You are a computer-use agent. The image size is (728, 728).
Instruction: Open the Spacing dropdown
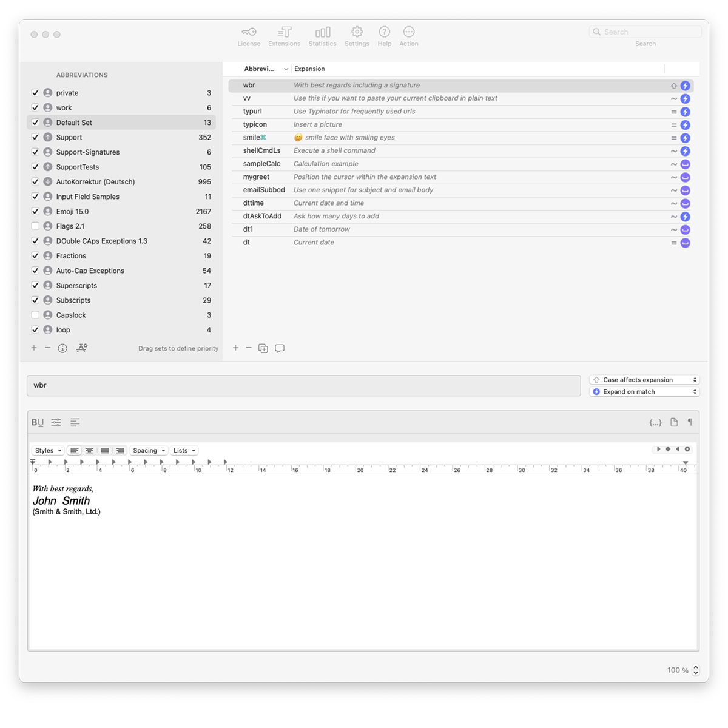(x=149, y=451)
